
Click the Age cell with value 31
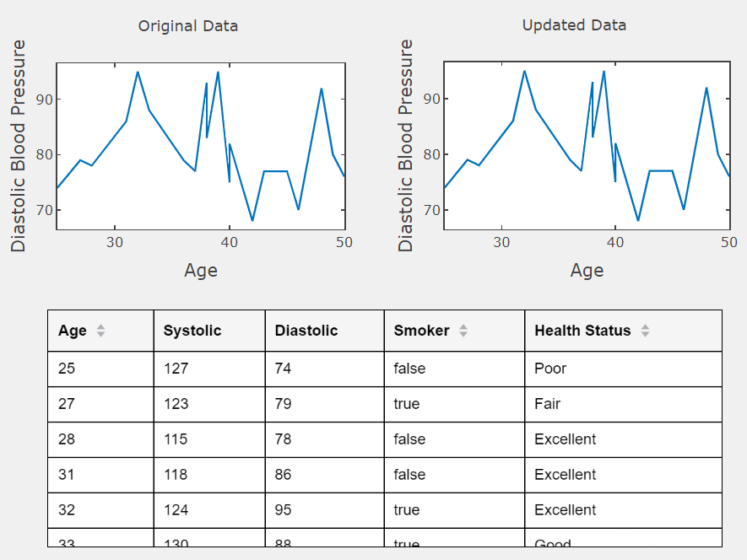(x=100, y=475)
